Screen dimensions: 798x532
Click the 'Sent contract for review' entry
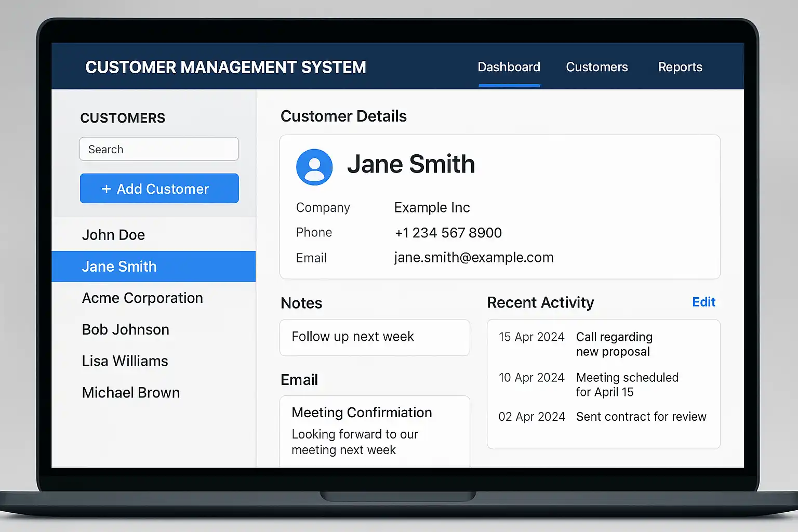(641, 417)
